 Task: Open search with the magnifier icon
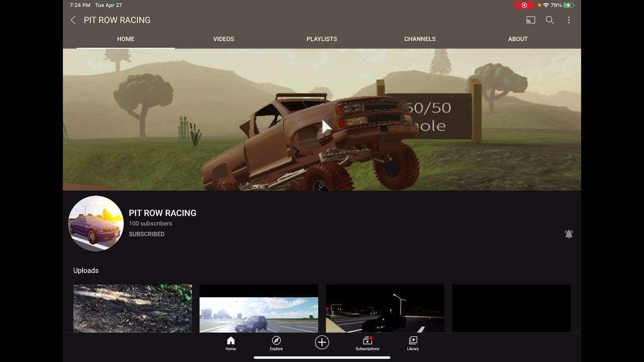550,20
